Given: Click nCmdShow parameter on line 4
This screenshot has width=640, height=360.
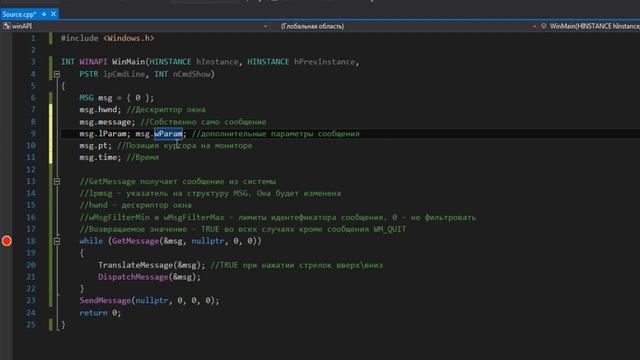Looking at the screenshot, I should [x=191, y=74].
